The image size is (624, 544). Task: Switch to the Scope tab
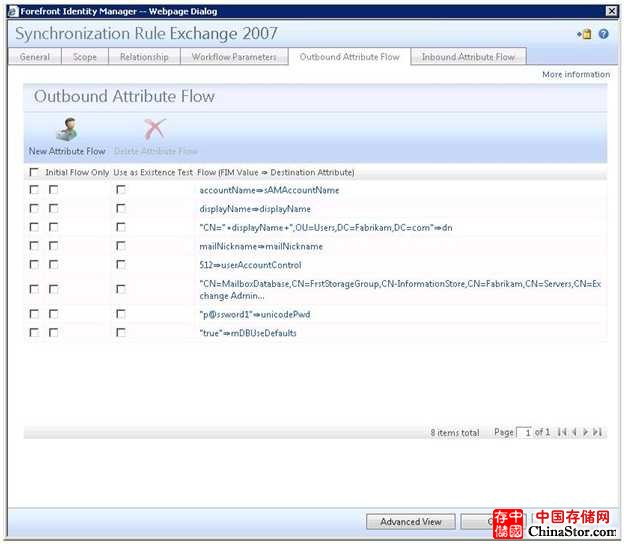tap(85, 57)
